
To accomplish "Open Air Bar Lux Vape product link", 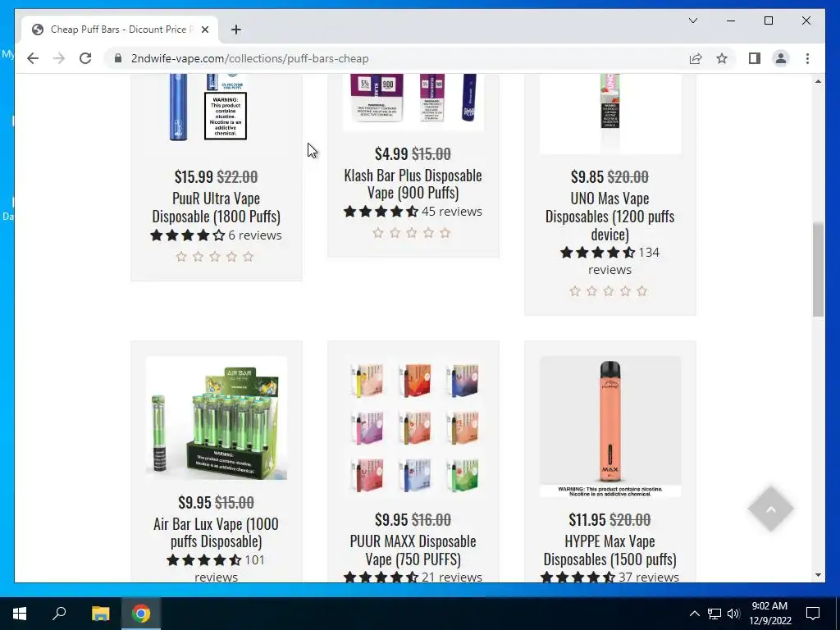I will (216, 532).
